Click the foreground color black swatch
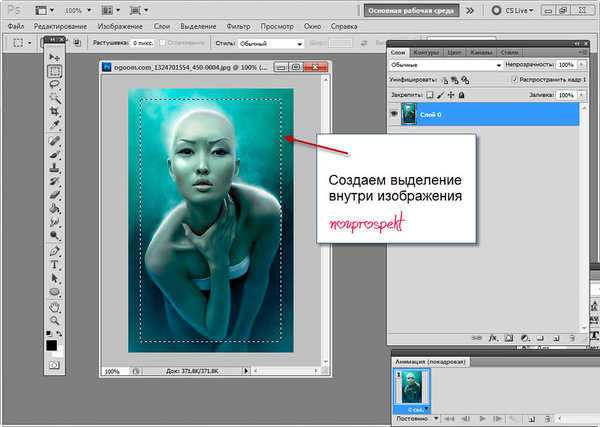 pyautogui.click(x=52, y=346)
